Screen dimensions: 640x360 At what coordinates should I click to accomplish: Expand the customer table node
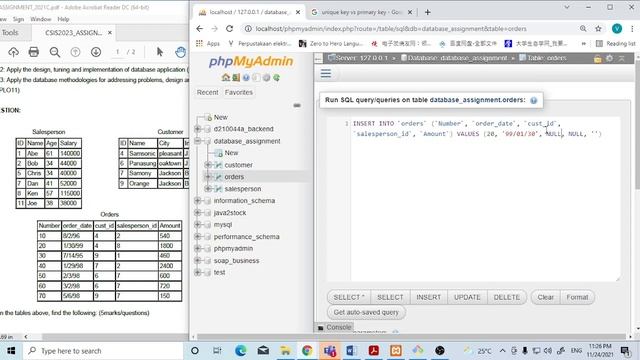(208, 165)
